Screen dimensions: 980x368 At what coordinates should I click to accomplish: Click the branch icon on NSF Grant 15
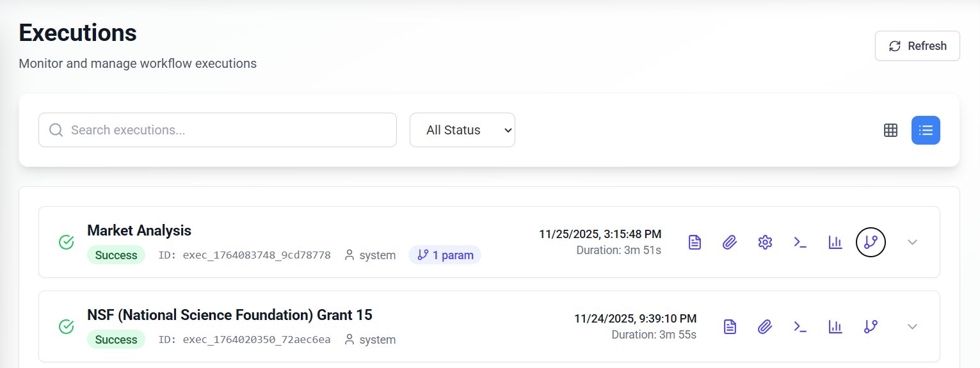click(x=871, y=326)
